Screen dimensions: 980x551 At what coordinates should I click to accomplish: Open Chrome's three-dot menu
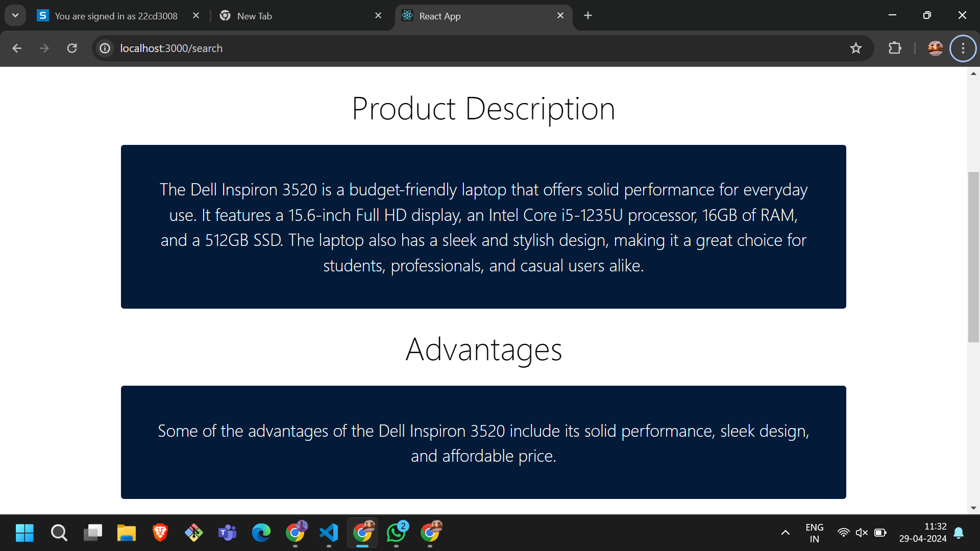963,48
